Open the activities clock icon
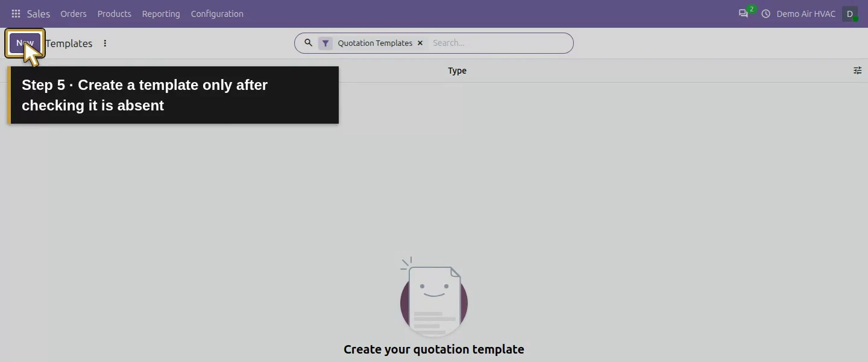Image resolution: width=868 pixels, height=362 pixels. point(766,13)
